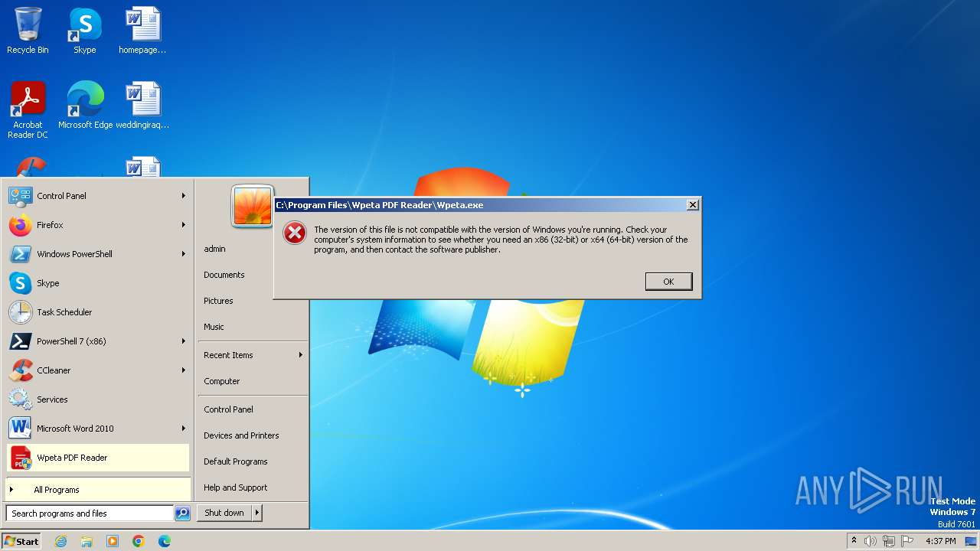
Task: Click the Microsoft Word 2010 icon
Action: 20,429
